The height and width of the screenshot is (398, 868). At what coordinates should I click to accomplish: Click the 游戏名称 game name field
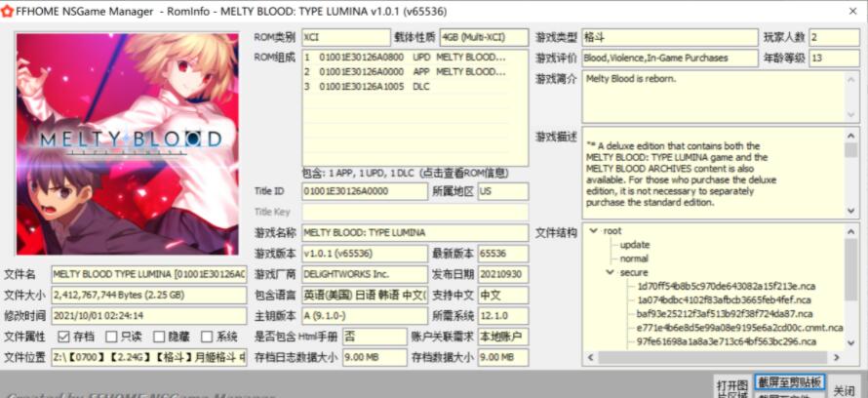(415, 233)
